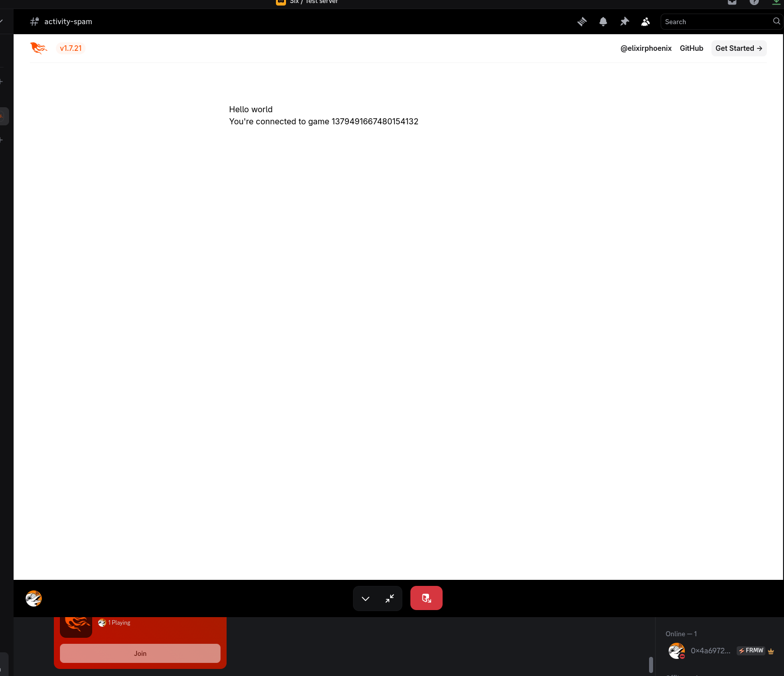Click the participant avatar in activity bar
Image resolution: width=784 pixels, height=676 pixels.
tap(34, 598)
